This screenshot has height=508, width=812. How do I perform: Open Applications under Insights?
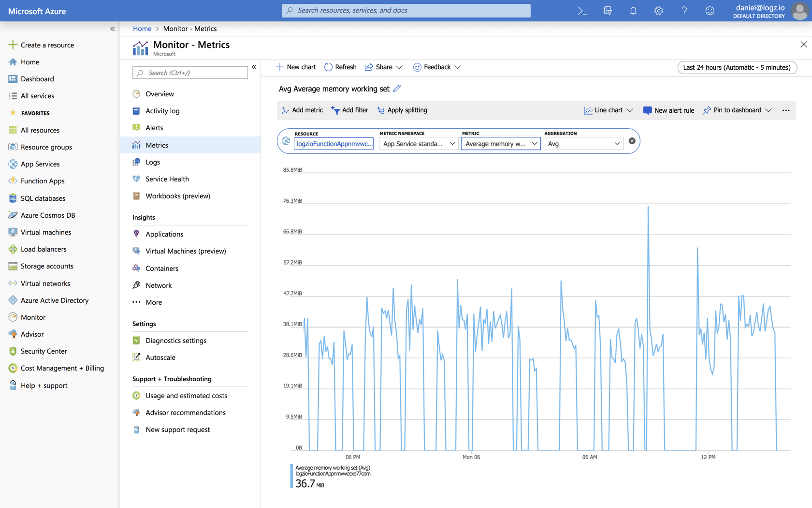[x=164, y=234]
